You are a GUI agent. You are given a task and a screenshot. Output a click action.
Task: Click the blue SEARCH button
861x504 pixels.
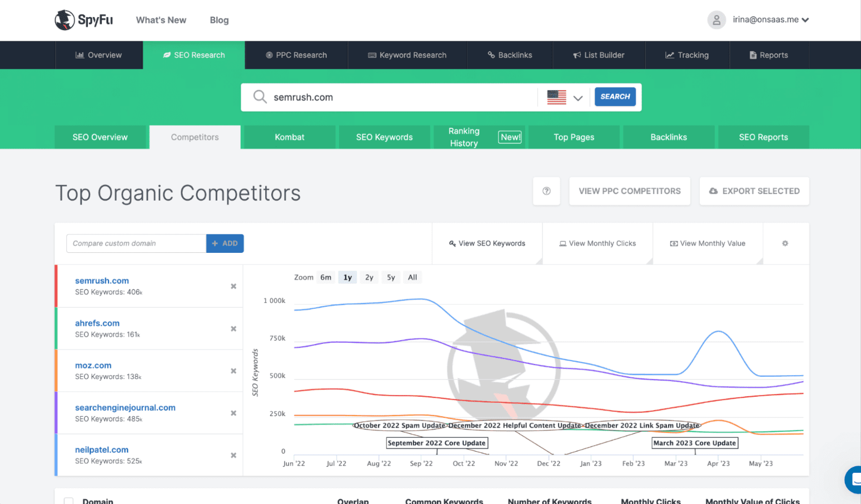615,97
